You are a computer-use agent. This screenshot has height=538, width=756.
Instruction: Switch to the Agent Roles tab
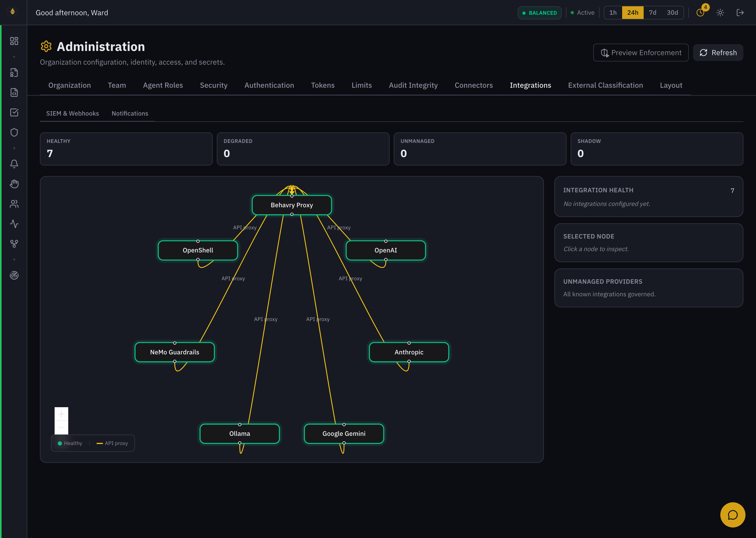pyautogui.click(x=163, y=85)
